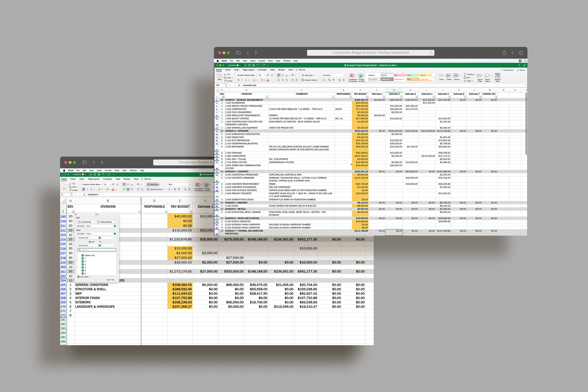
Task: Click the Undo arrow in lower window toolbar
Action: click(103, 174)
